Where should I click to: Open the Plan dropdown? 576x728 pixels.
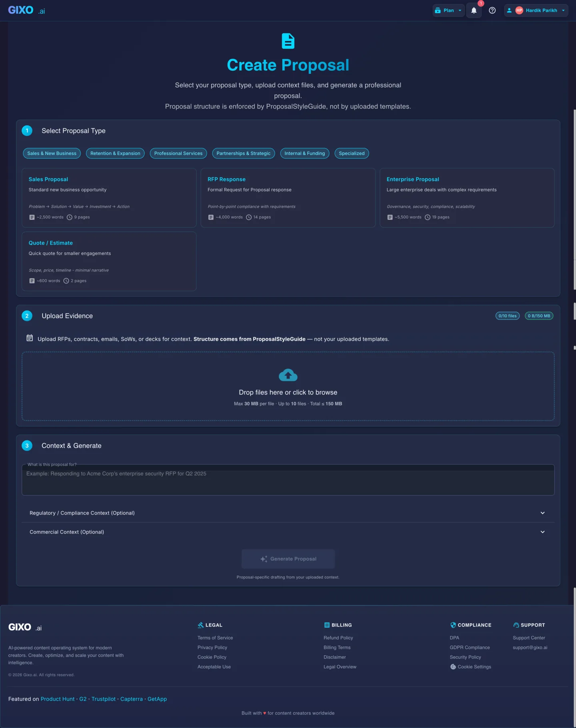tap(448, 10)
